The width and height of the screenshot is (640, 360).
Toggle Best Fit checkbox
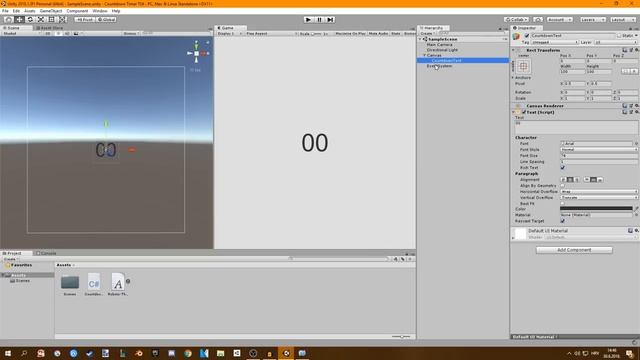coord(563,203)
